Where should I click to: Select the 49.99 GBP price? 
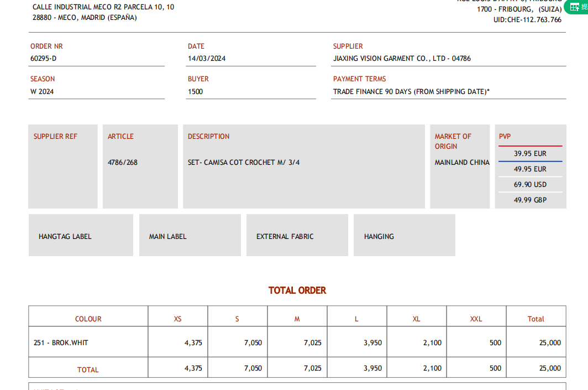point(530,200)
